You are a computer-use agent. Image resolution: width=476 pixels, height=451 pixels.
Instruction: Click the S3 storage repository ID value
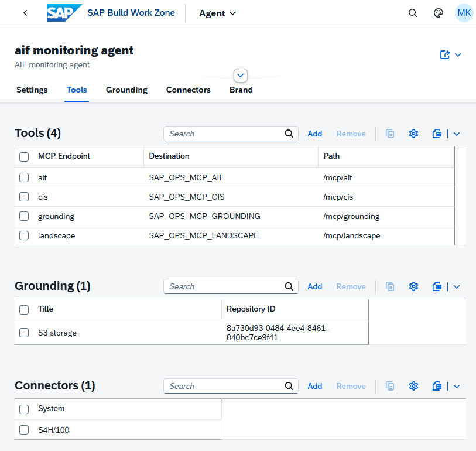click(278, 333)
